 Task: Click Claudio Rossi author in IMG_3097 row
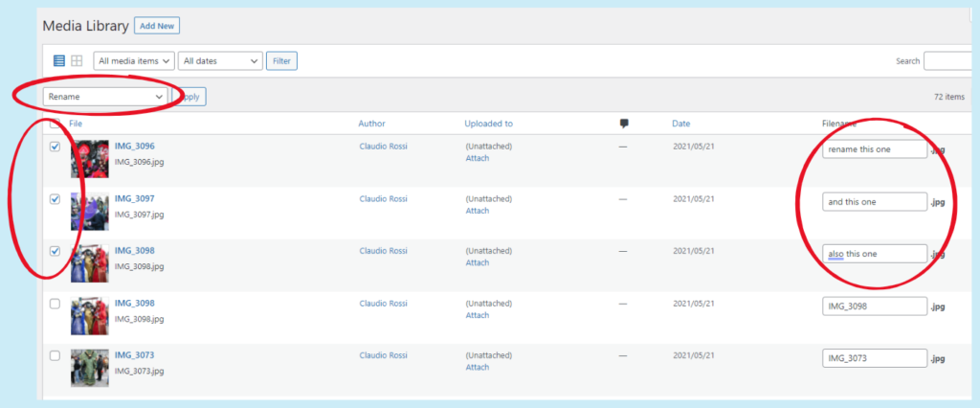pyautogui.click(x=383, y=199)
